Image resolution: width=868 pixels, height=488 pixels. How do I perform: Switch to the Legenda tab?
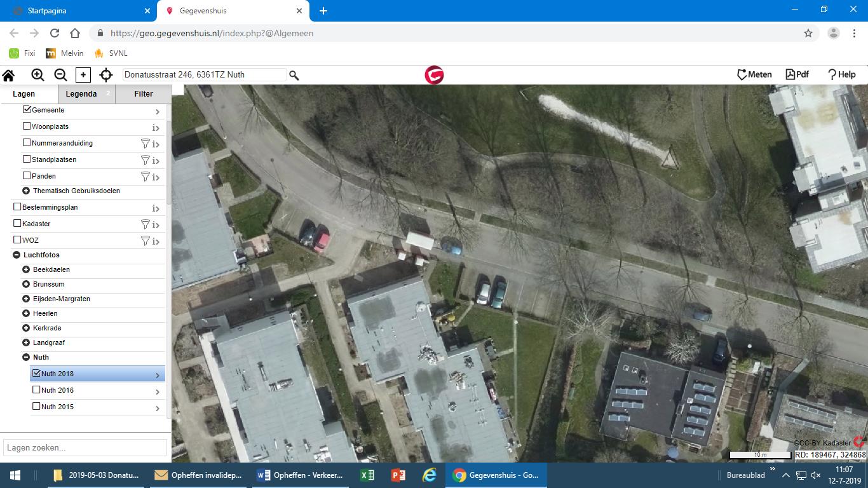pyautogui.click(x=81, y=94)
